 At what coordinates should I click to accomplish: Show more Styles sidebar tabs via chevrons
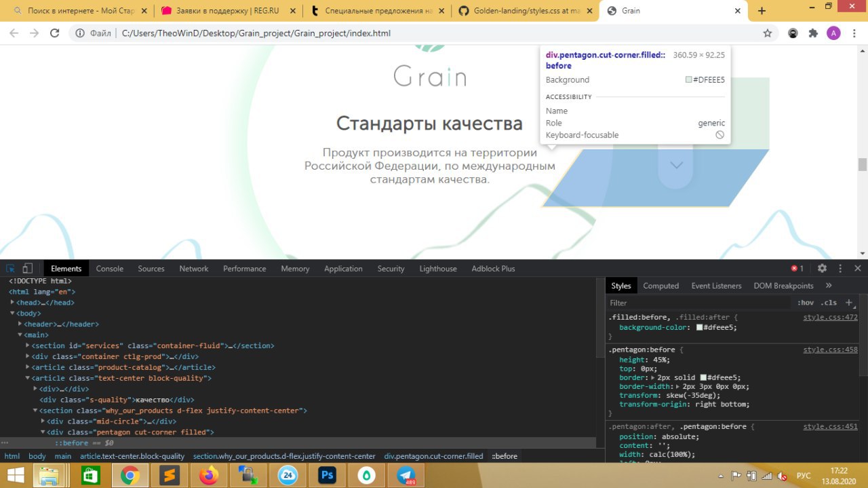(x=829, y=286)
